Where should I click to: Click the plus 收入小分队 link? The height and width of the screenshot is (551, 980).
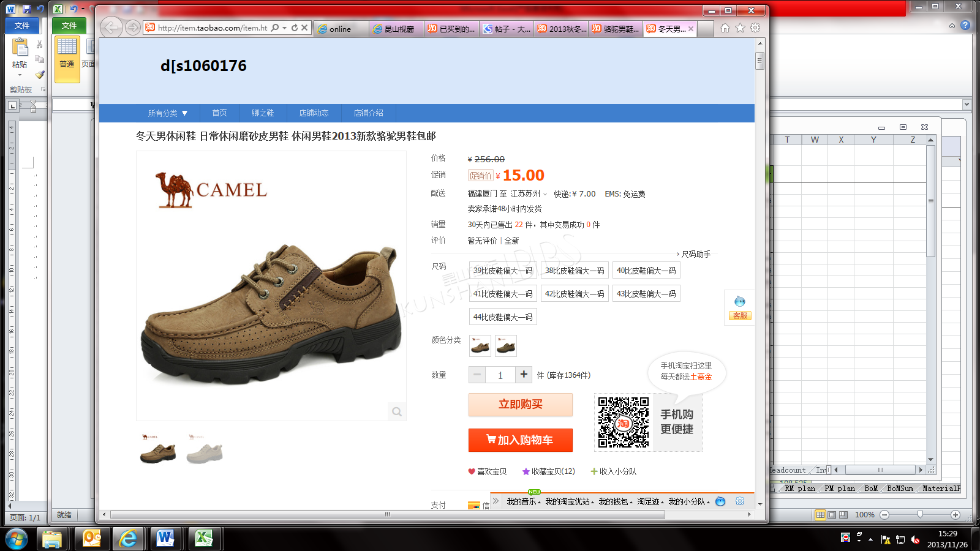point(613,471)
